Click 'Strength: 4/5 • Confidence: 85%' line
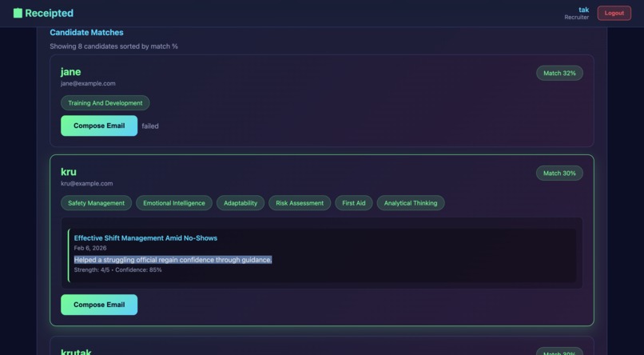 click(118, 270)
